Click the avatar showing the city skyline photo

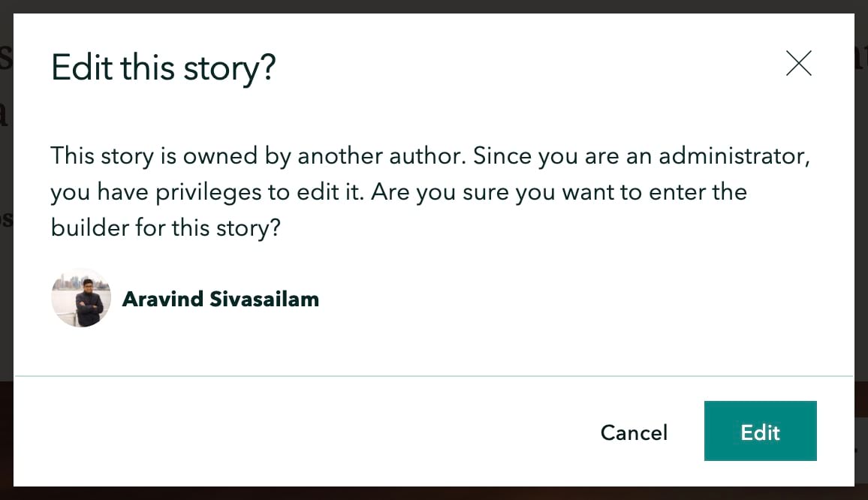click(x=80, y=297)
